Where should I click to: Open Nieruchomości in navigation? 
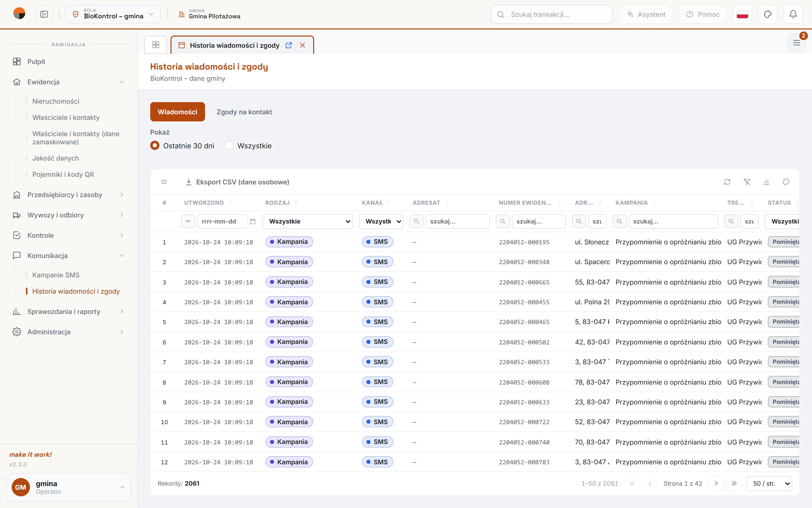click(56, 101)
